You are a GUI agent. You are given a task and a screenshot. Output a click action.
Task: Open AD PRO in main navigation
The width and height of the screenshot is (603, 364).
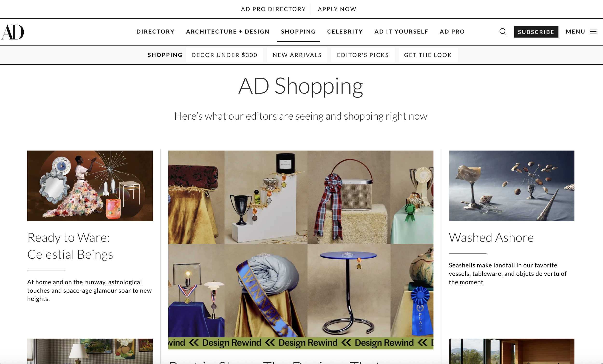coord(452,32)
